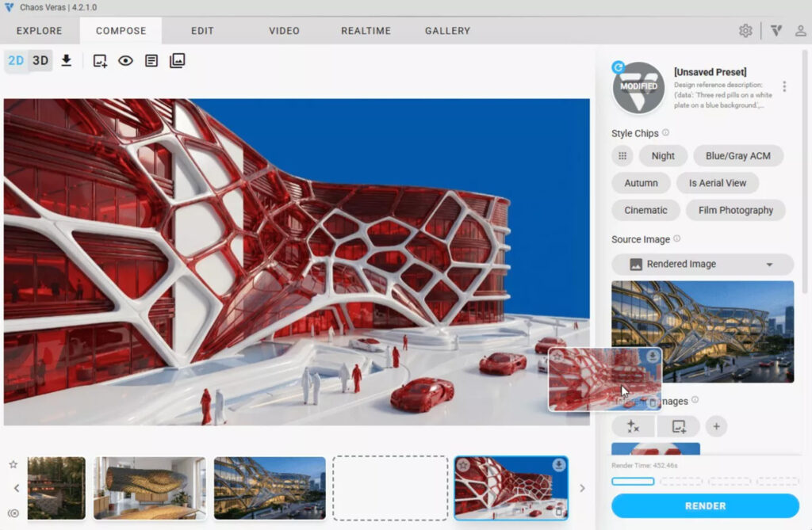
Task: Click the image stack icon in the toolbar
Action: point(176,60)
